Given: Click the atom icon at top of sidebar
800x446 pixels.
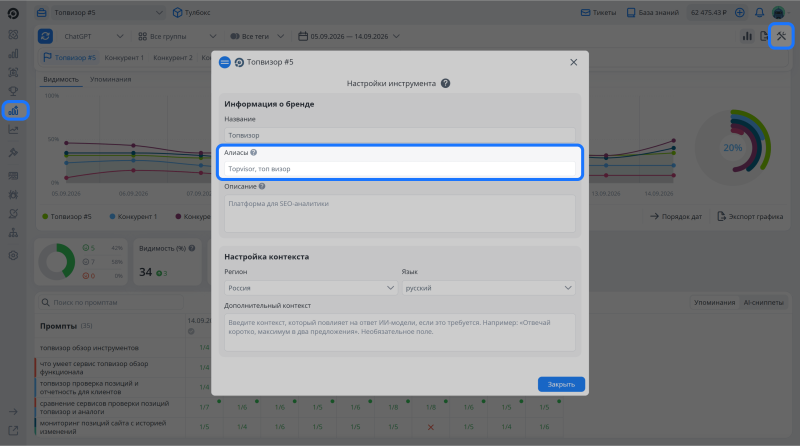Looking at the screenshot, I should [x=13, y=35].
